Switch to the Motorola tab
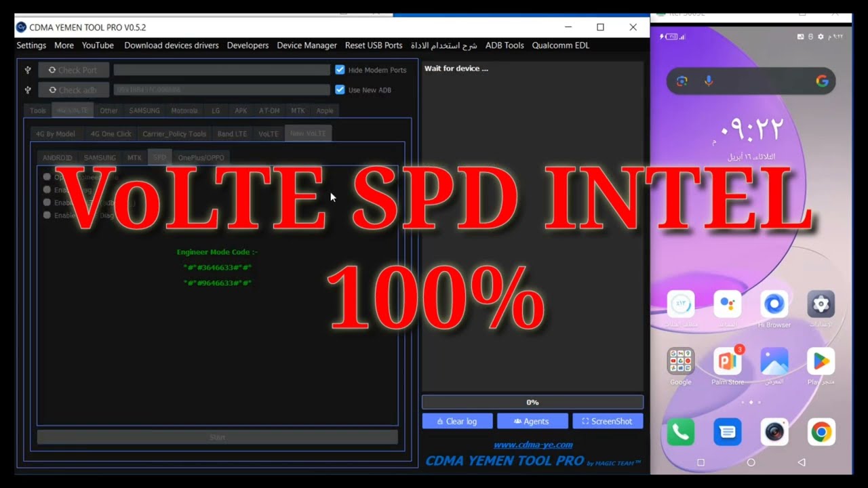 pos(184,110)
